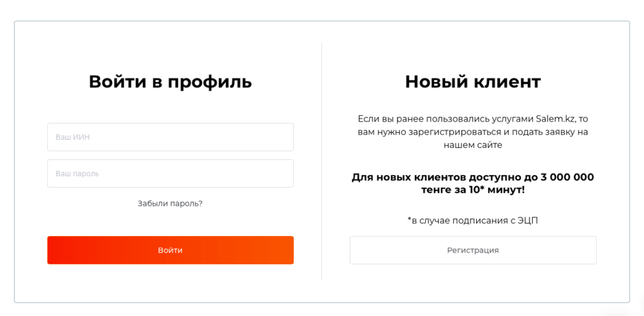The width and height of the screenshot is (644, 316).
Task: Click the "Salem.kz" word in the description
Action: coord(555,118)
